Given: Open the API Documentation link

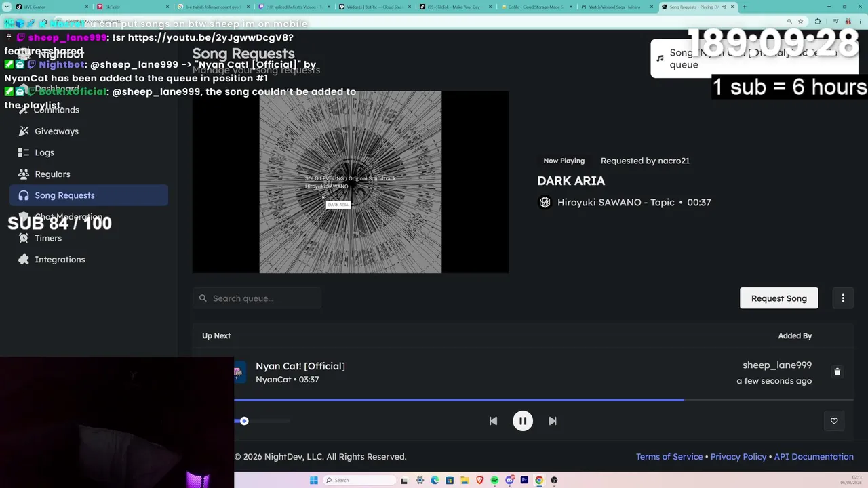Looking at the screenshot, I should 814,457.
